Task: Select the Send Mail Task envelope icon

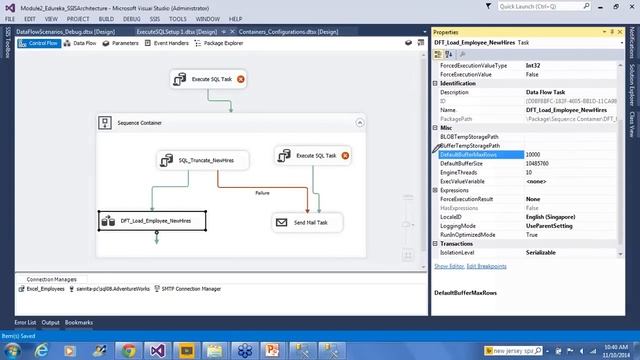Action: click(x=282, y=222)
